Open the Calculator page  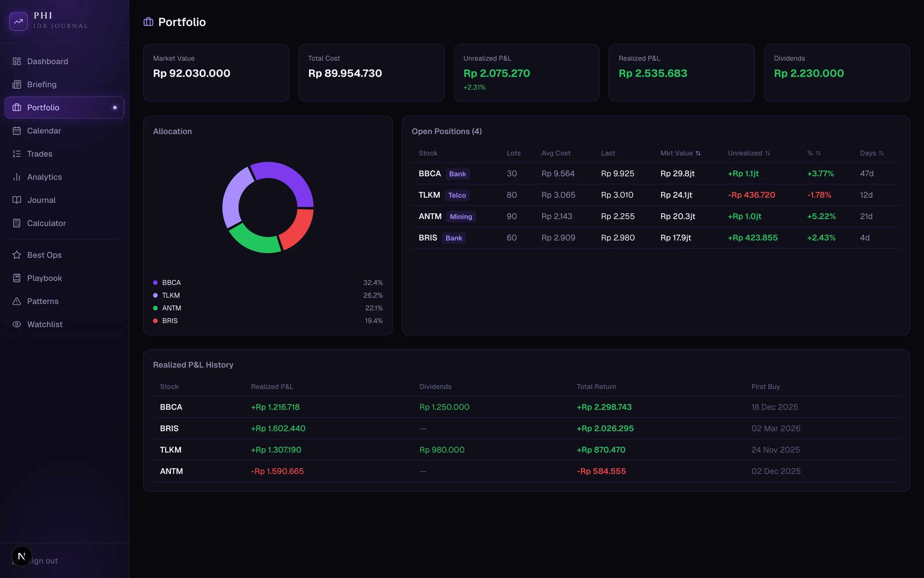(x=64, y=223)
